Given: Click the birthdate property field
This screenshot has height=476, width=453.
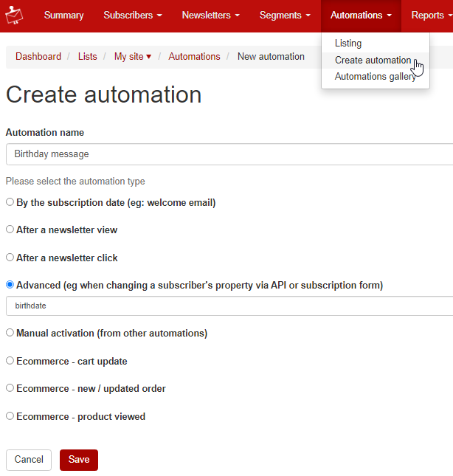Looking at the screenshot, I should point(229,306).
